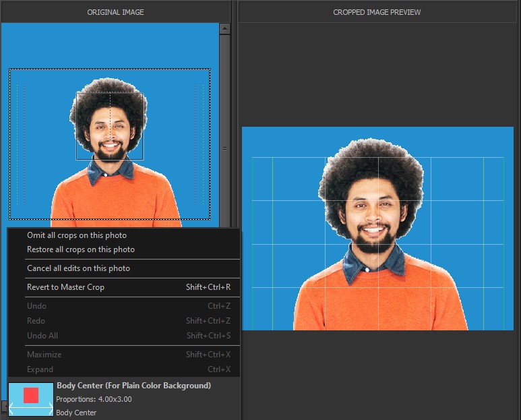This screenshot has width=521, height=420.
Task: Click the 'Proportions: 4.00x3.00' label
Action: click(x=94, y=399)
